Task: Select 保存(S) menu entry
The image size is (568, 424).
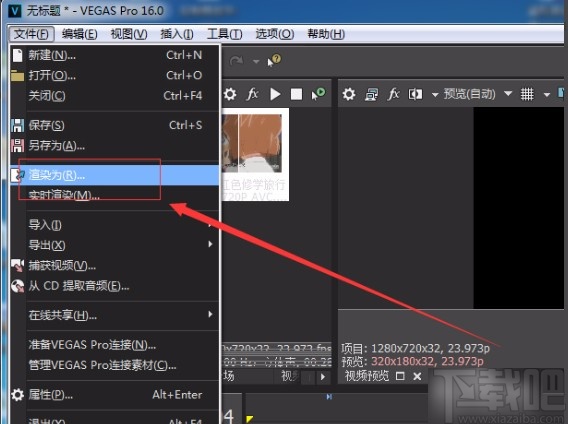Action: tap(114, 125)
